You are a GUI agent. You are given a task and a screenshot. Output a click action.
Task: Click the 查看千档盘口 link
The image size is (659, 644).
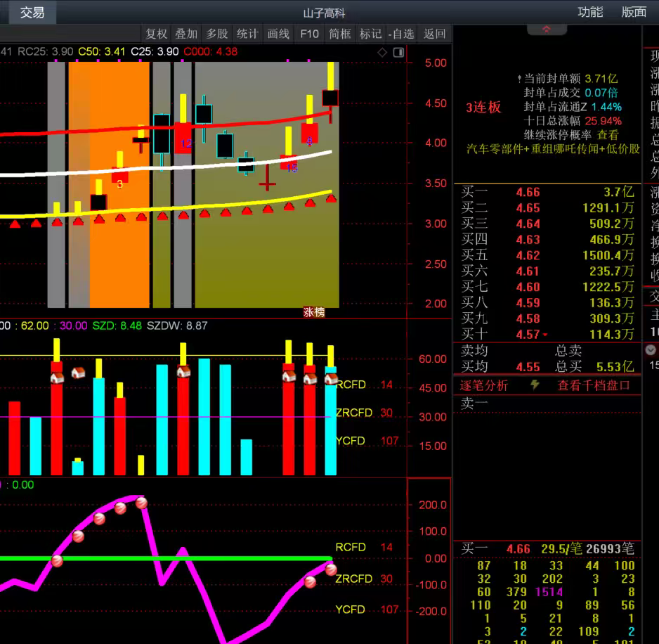tap(594, 385)
